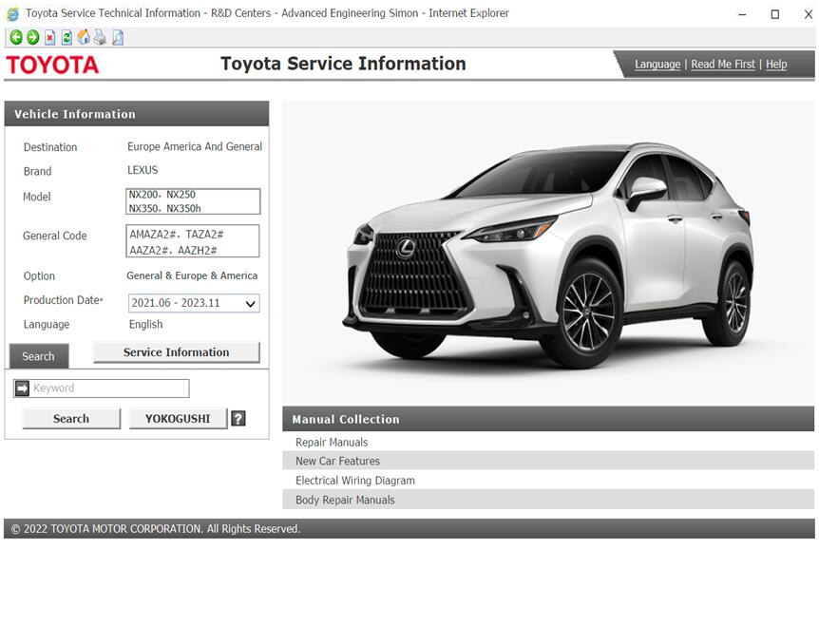This screenshot has width=819, height=644.
Task: Click the question mark help icon beside YOKOGUSHI
Action: pos(238,418)
